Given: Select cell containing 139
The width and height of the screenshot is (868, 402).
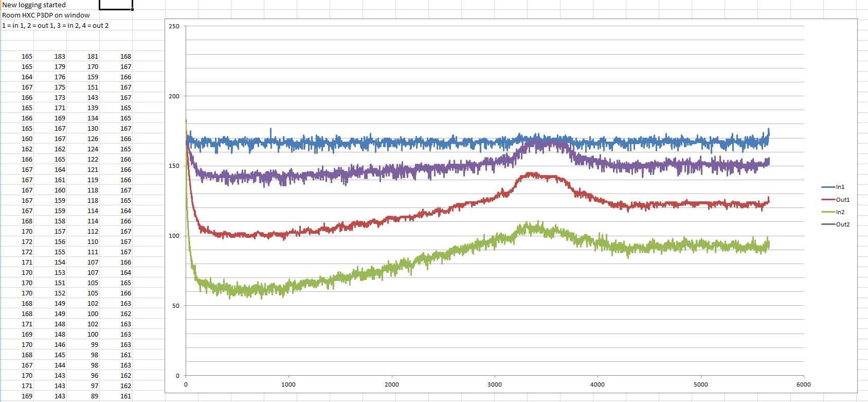Looking at the screenshot, I should point(83,108).
